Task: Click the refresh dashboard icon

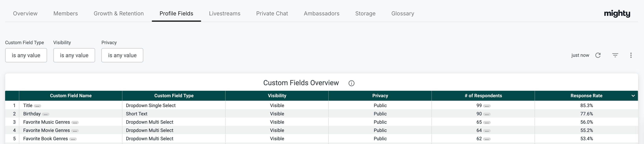Action: 598,55
